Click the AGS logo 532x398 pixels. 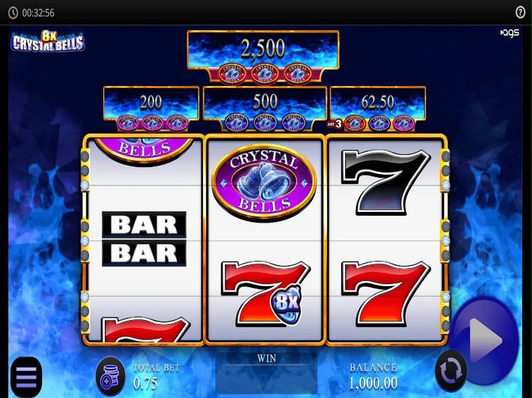point(510,33)
